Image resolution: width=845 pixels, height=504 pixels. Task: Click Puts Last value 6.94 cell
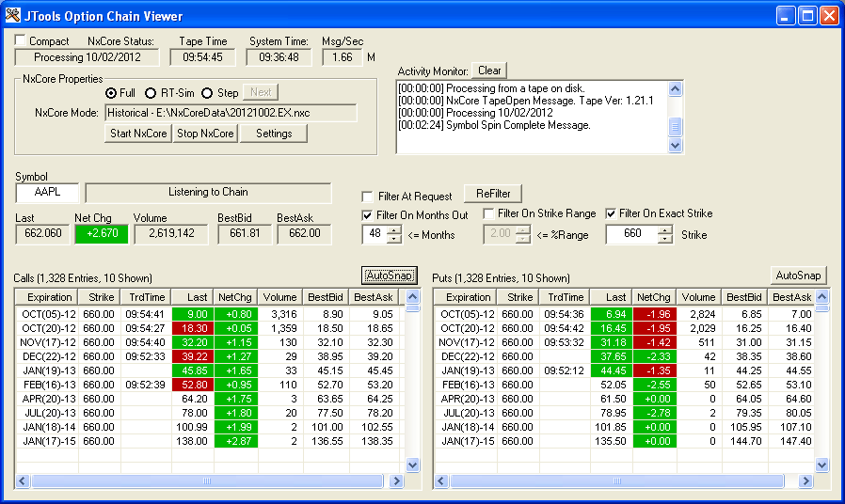tap(612, 314)
